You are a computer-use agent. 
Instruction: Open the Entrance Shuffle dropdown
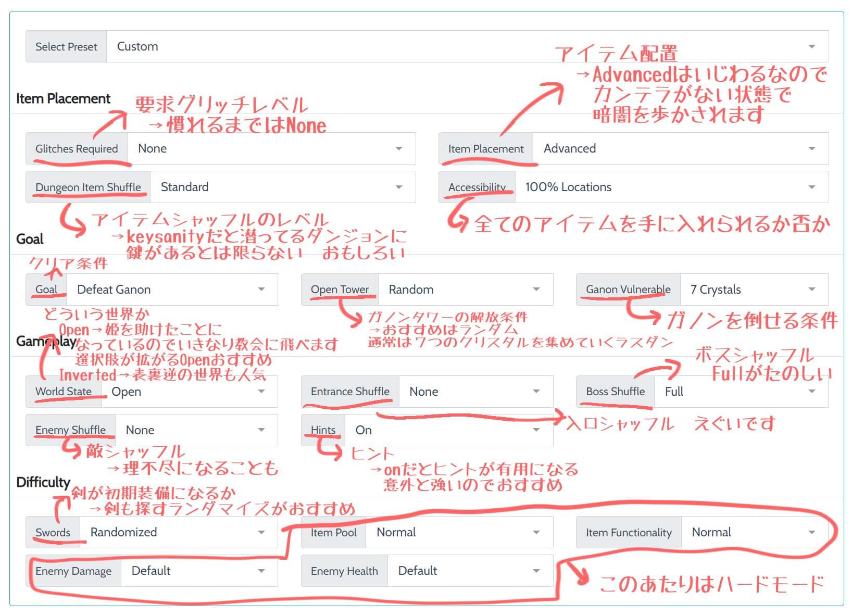pos(475,392)
